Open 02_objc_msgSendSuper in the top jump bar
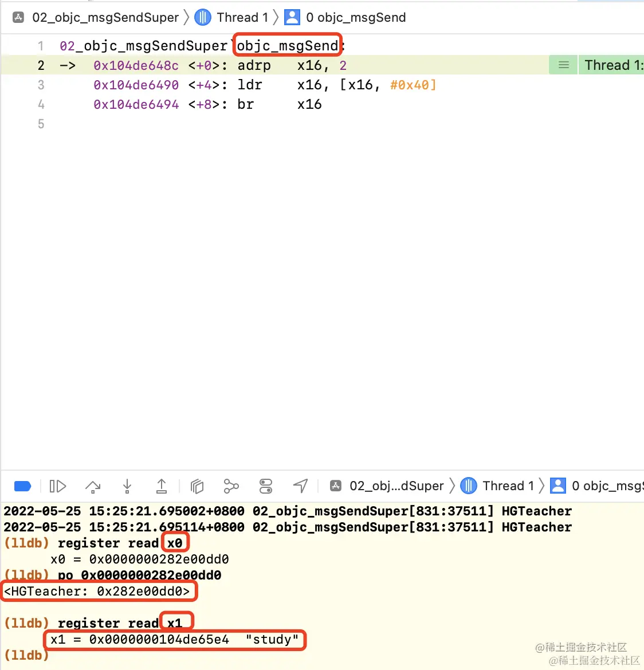 point(105,18)
